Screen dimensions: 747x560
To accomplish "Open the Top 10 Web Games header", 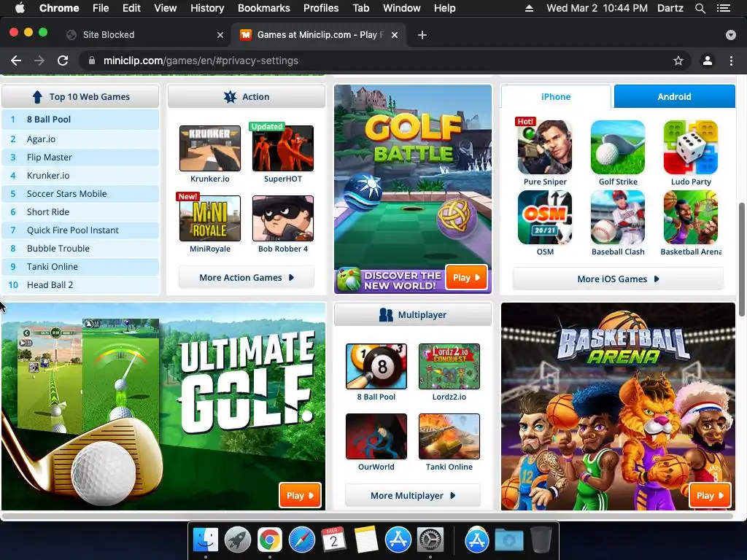I will 80,97.
